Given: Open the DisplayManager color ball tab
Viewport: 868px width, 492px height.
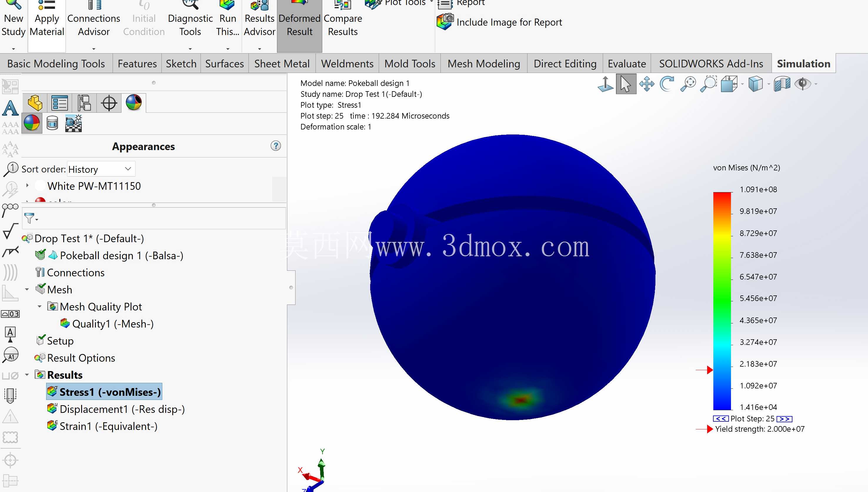Looking at the screenshot, I should 134,102.
